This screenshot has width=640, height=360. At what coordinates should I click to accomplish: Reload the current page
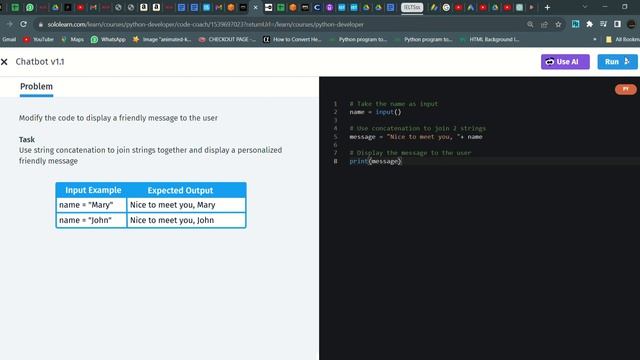[x=24, y=24]
